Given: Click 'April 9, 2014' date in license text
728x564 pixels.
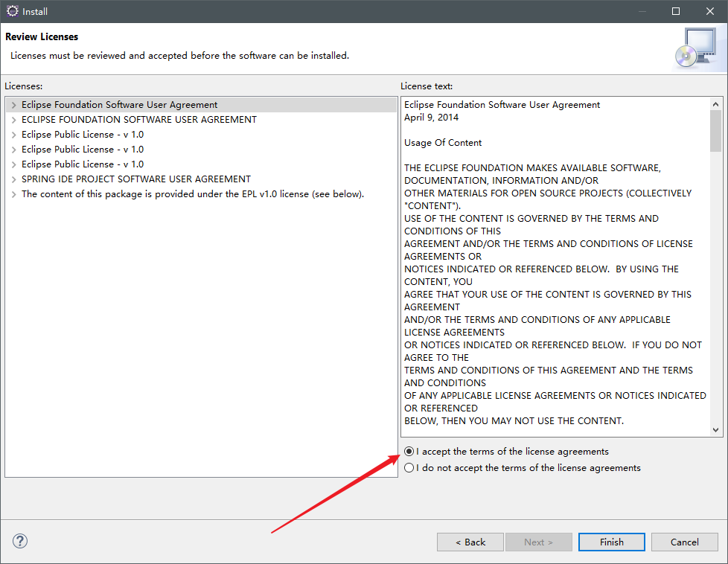Looking at the screenshot, I should (x=431, y=118).
